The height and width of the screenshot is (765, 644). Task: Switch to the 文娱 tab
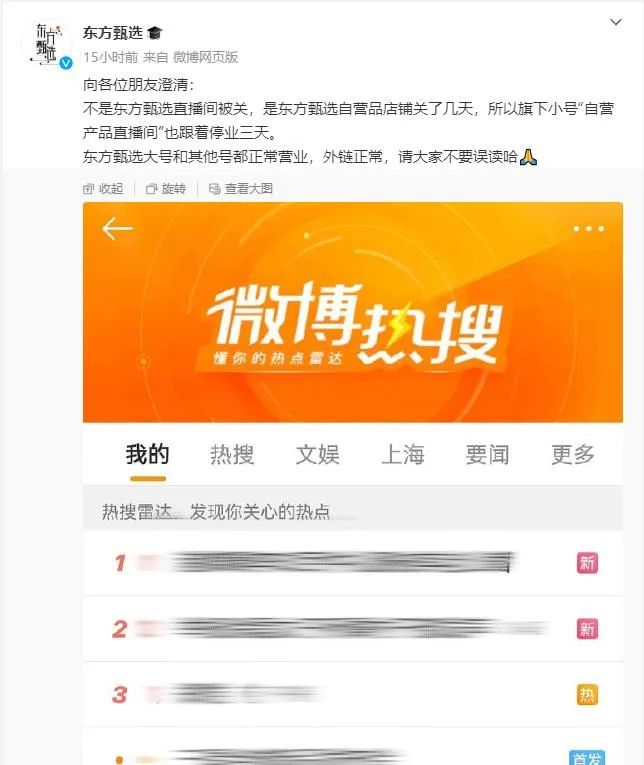(318, 454)
